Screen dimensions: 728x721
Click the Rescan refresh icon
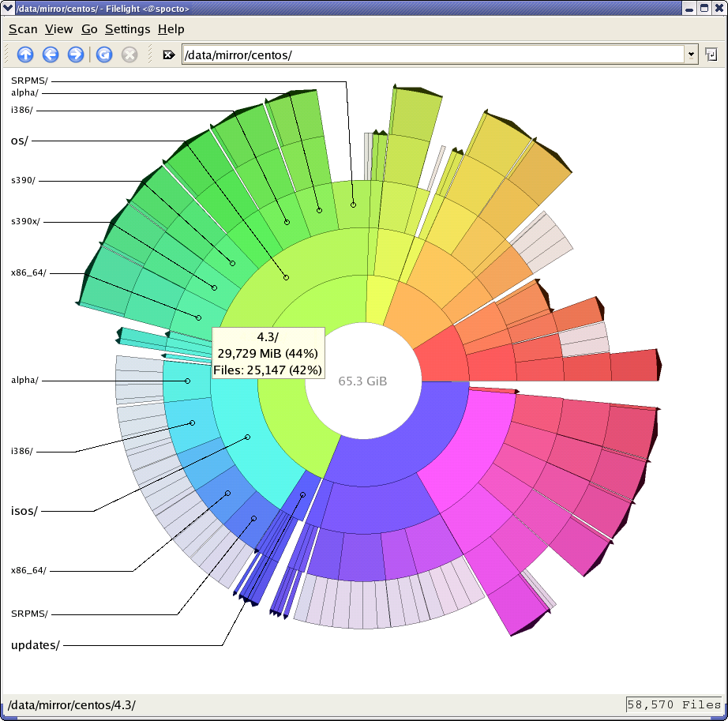(x=104, y=54)
